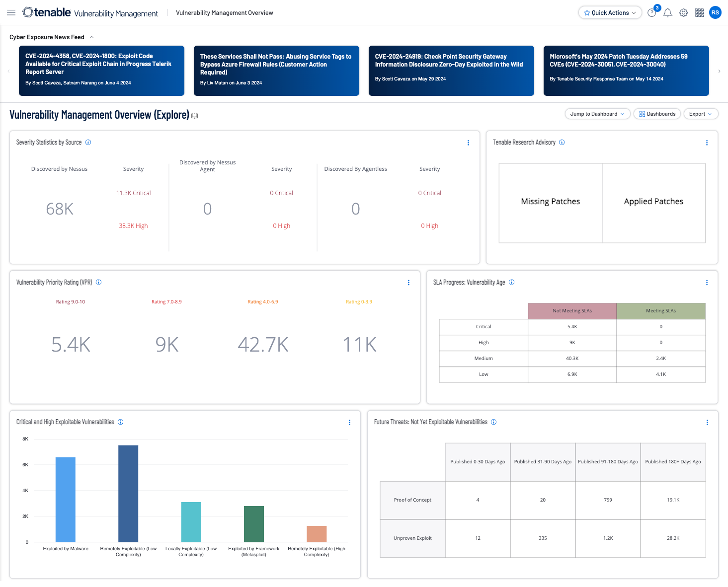The image size is (728, 587).
Task: Show info for Severity Statistics by Source
Action: pos(88,143)
